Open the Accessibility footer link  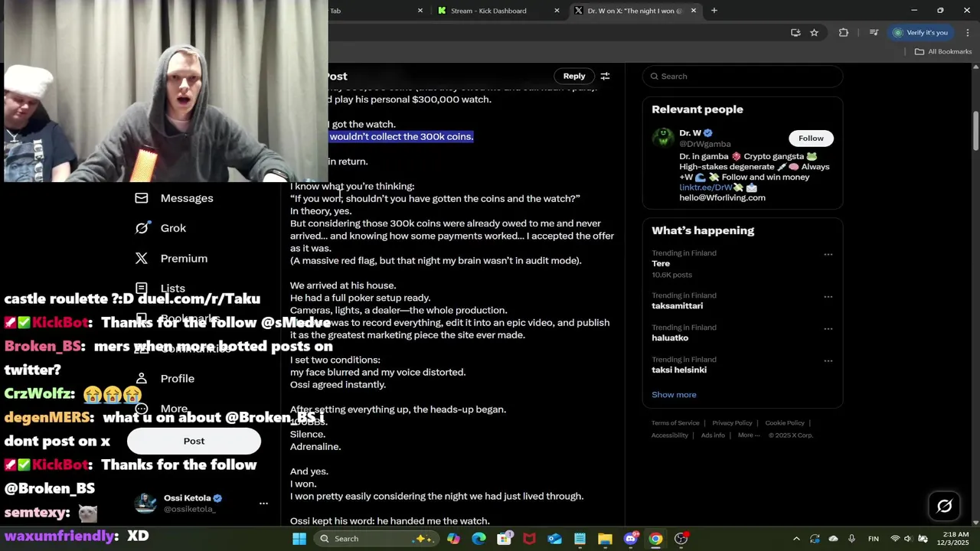pos(670,435)
